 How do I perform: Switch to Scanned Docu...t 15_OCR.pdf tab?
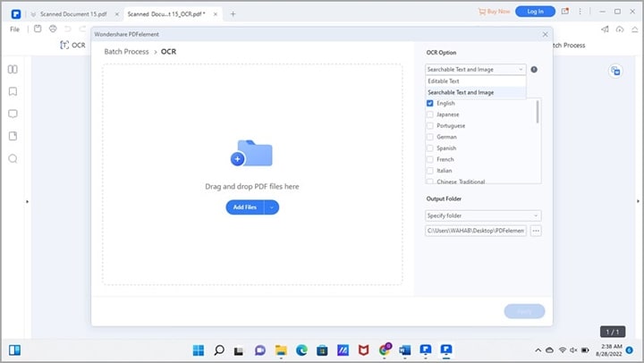166,14
